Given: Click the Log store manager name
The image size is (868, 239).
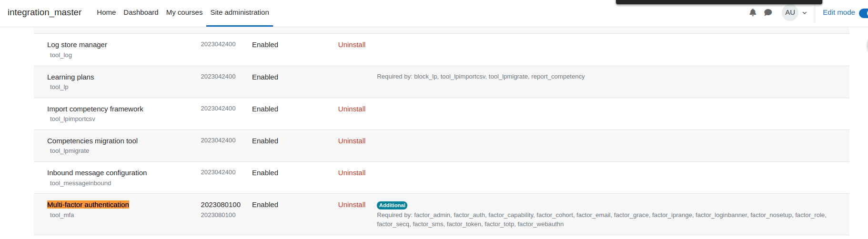Looking at the screenshot, I should click(77, 45).
